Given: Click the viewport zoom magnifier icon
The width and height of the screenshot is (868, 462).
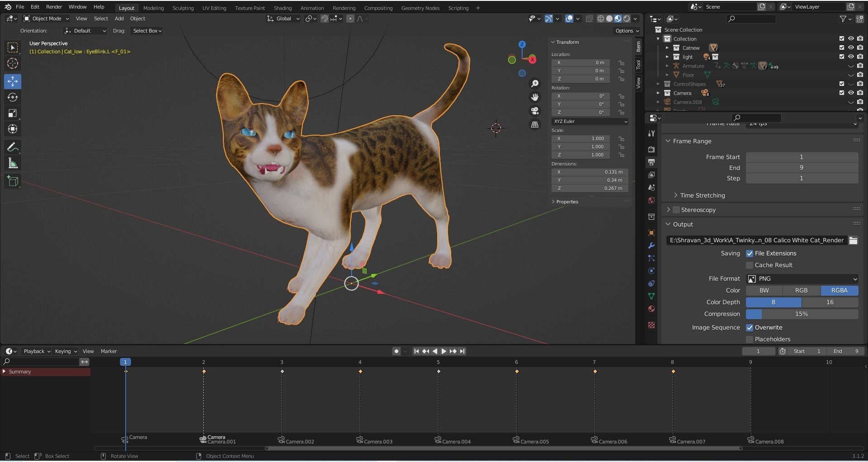Looking at the screenshot, I should tap(535, 84).
